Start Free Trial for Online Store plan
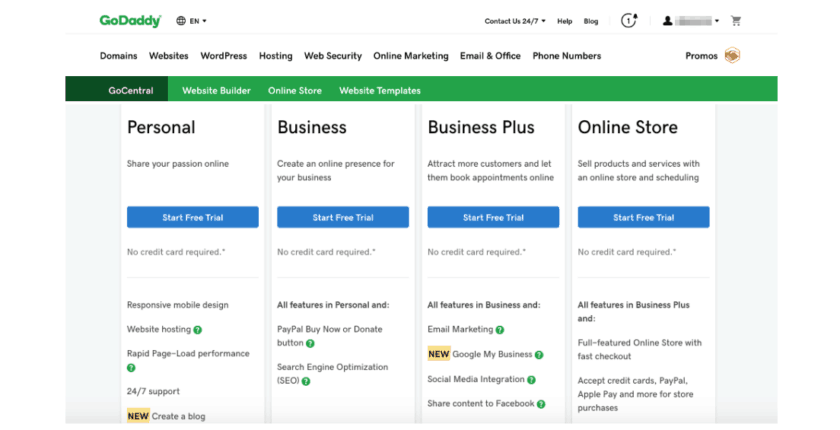The height and width of the screenshot is (430, 840). [x=643, y=217]
